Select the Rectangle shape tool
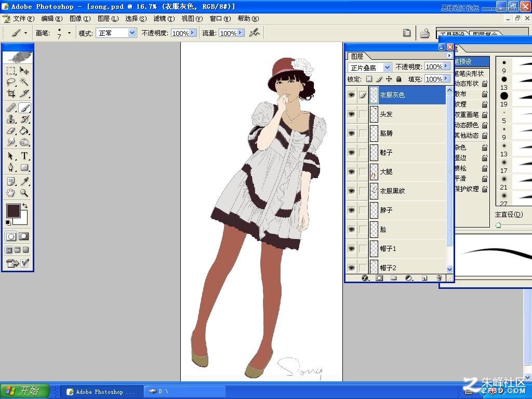 [24, 167]
